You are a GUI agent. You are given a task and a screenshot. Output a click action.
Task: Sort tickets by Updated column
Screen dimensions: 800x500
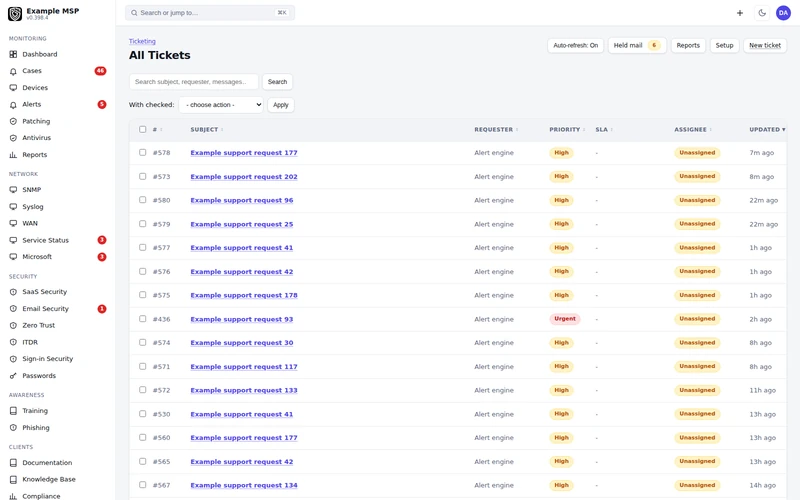pos(767,130)
